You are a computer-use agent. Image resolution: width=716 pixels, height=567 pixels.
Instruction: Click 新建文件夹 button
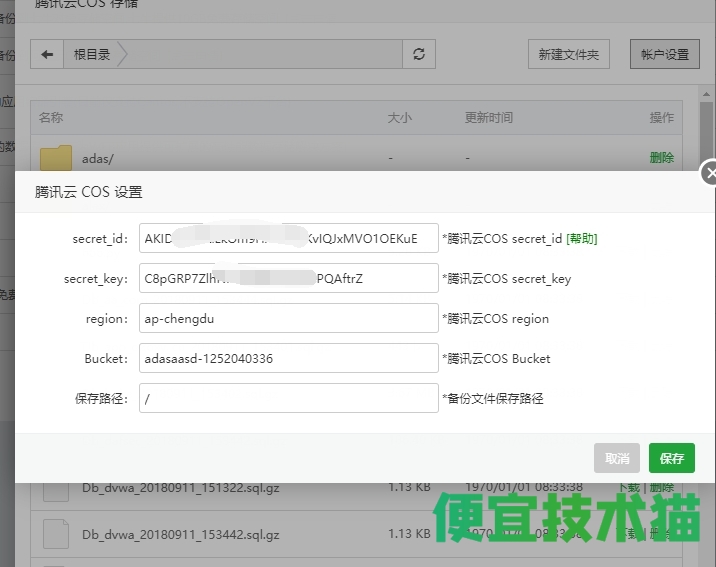click(x=569, y=54)
